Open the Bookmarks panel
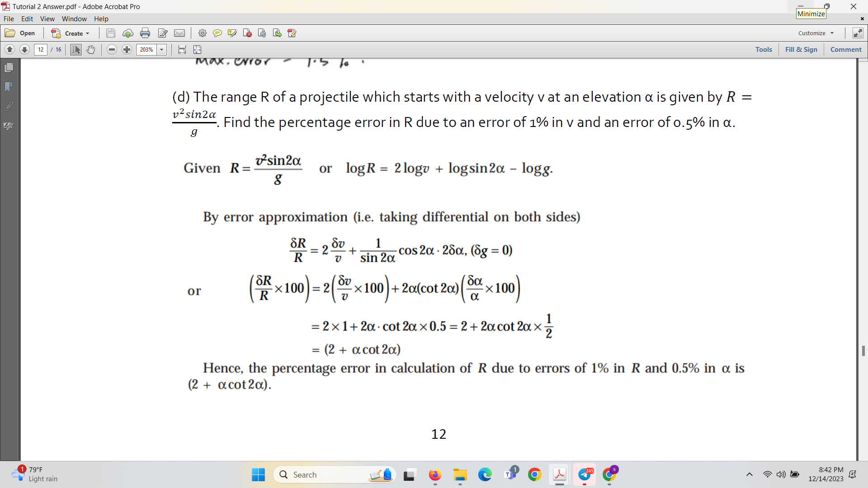 tap(8, 87)
